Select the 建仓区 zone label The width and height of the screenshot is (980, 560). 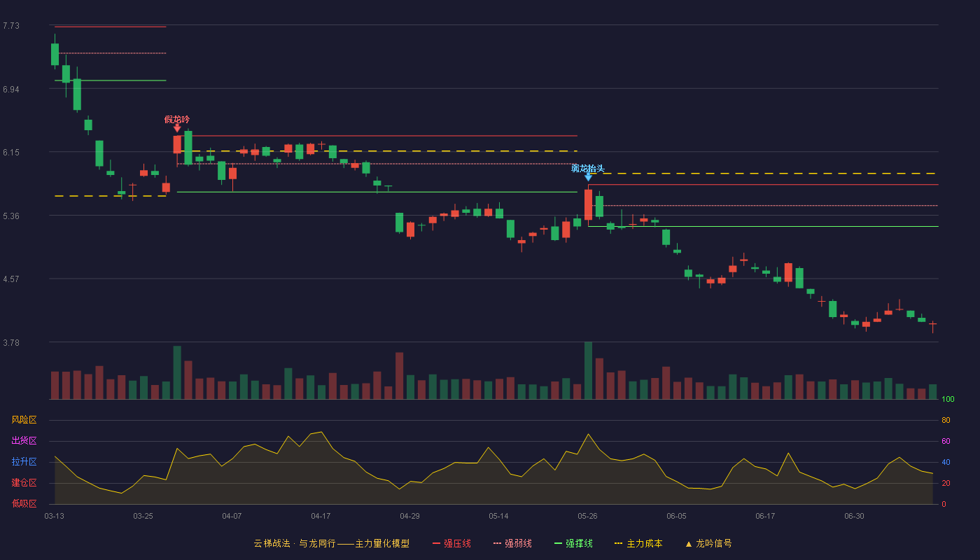(x=24, y=483)
